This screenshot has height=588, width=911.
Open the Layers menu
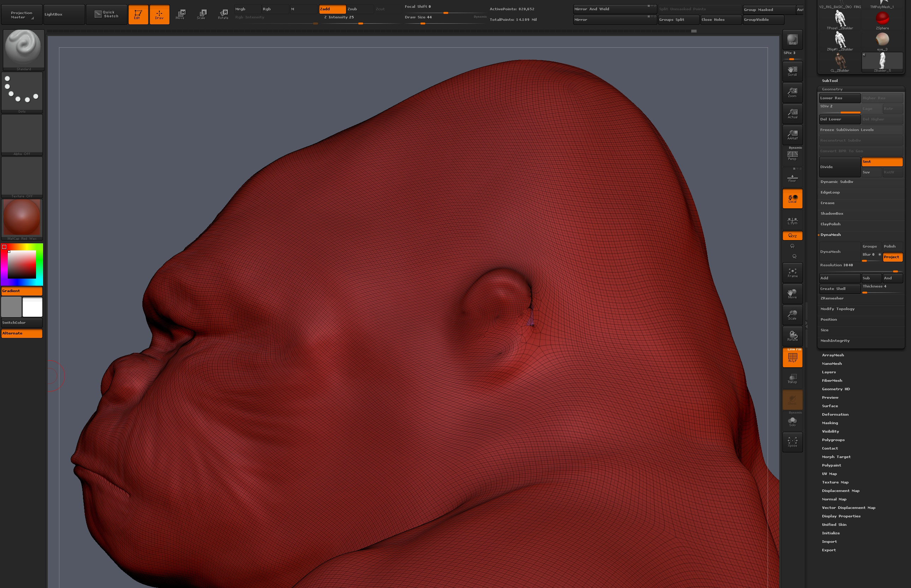(x=829, y=372)
